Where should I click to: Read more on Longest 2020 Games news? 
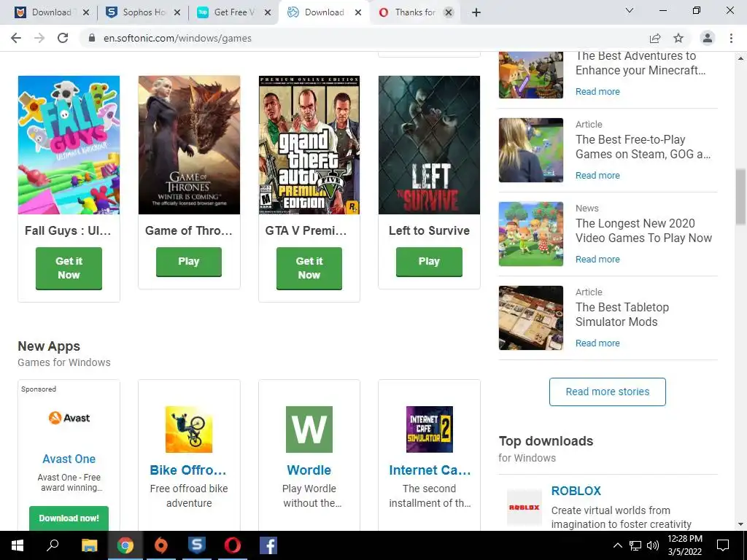pyautogui.click(x=597, y=259)
